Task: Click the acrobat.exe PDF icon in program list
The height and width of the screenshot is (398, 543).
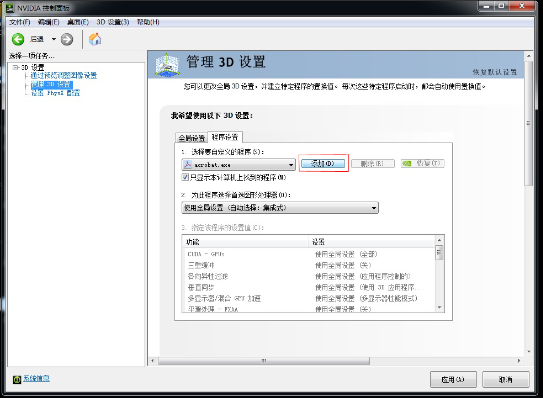Action: pos(187,165)
